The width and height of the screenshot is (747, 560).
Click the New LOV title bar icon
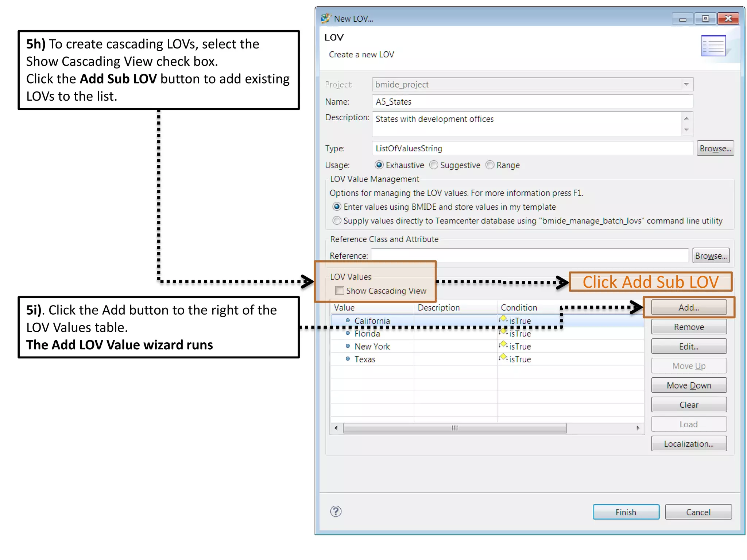pyautogui.click(x=326, y=18)
